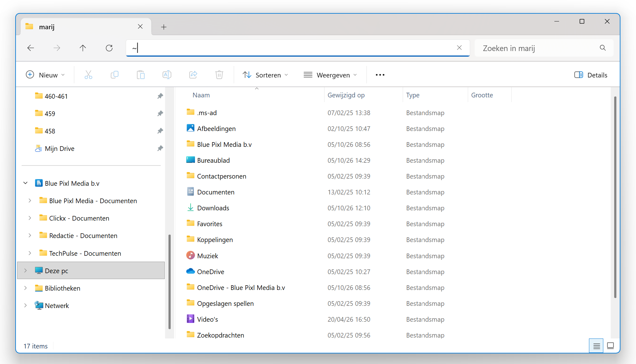This screenshot has width=636, height=364.
Task: Click the Rename icon
Action: click(x=167, y=75)
